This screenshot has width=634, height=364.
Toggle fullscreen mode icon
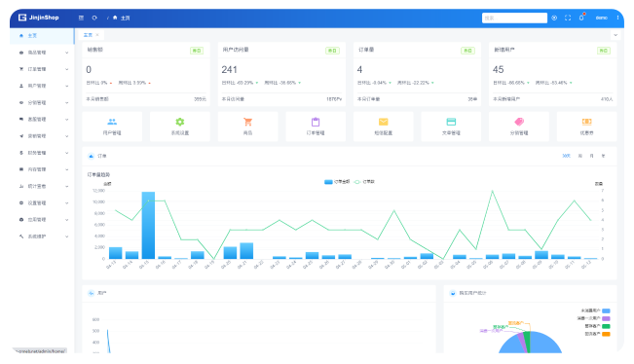click(568, 18)
